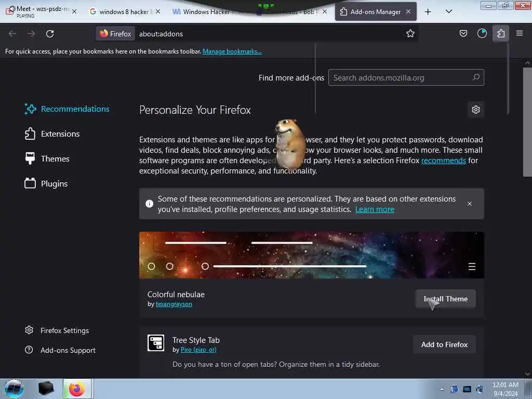Screen dimensions: 532x399
Task: Open the Plugins section
Action: pos(46,183)
